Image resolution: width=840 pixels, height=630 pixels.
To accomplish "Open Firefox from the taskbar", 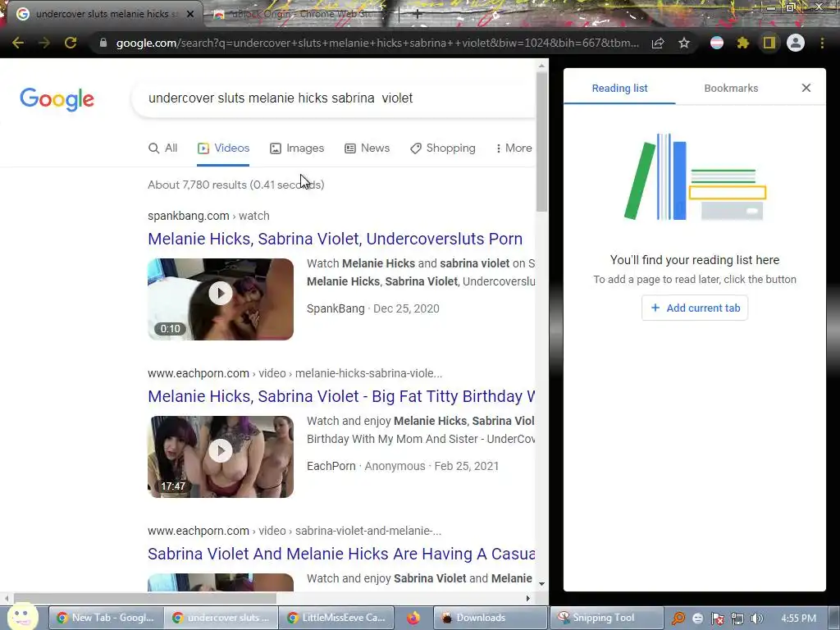I will 413,618.
